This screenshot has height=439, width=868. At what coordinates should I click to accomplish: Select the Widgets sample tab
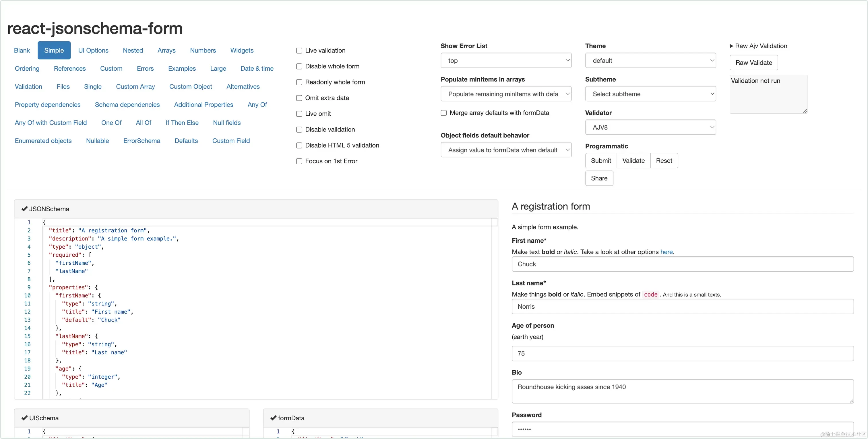click(x=242, y=51)
